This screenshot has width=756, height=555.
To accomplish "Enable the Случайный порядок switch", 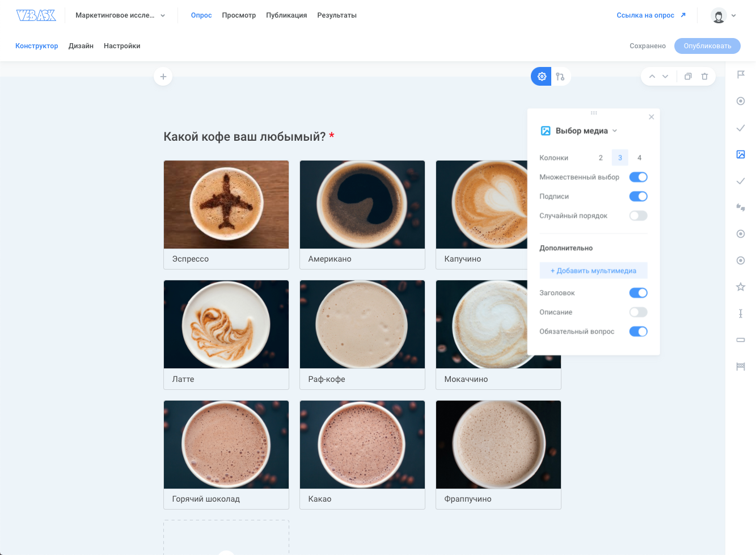I will click(638, 216).
